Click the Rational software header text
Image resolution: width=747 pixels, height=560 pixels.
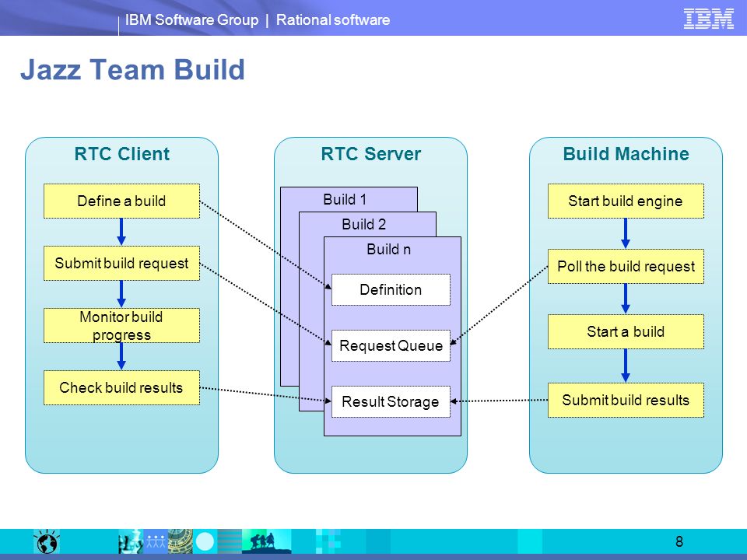[333, 19]
